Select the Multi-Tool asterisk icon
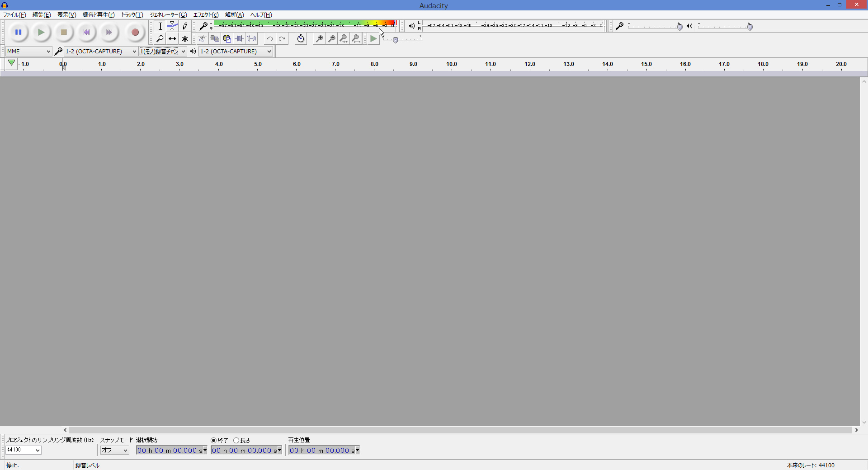Screen dimensions: 868x470 [x=184, y=38]
